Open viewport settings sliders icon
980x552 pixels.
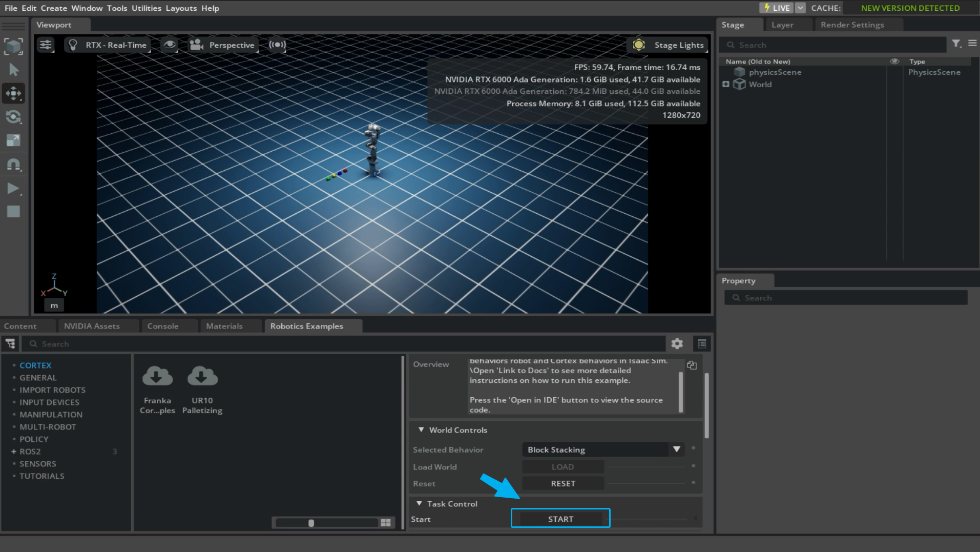click(x=46, y=45)
